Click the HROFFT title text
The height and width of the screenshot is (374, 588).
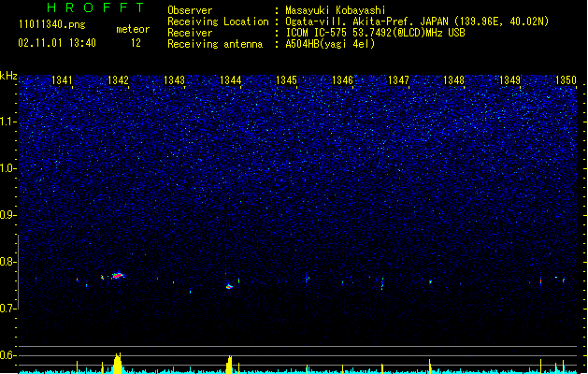[x=96, y=7]
